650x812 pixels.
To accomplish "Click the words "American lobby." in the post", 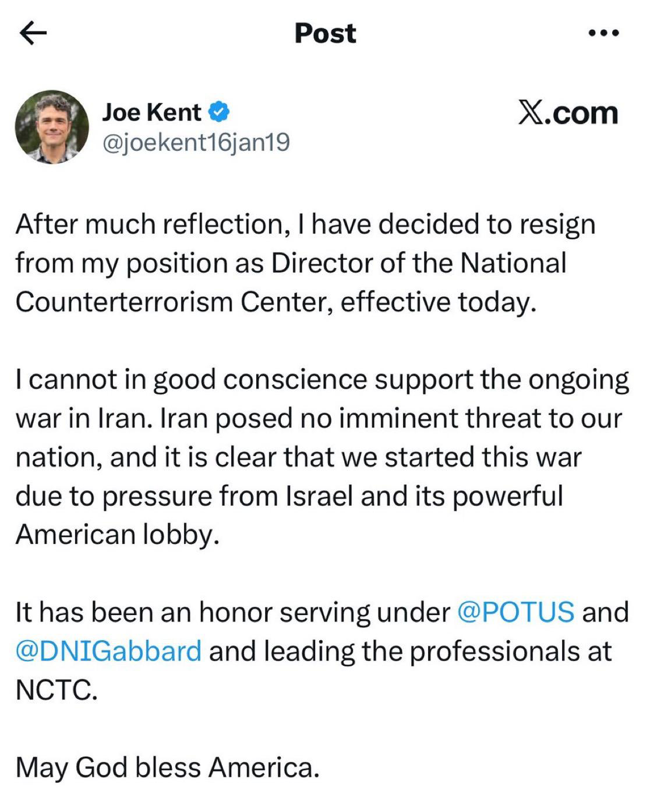I will [118, 534].
